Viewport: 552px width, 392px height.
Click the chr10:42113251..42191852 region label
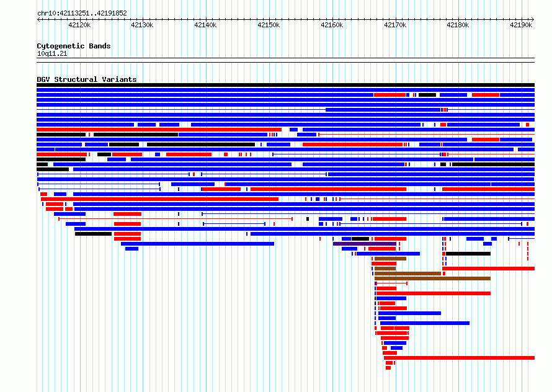[82, 13]
